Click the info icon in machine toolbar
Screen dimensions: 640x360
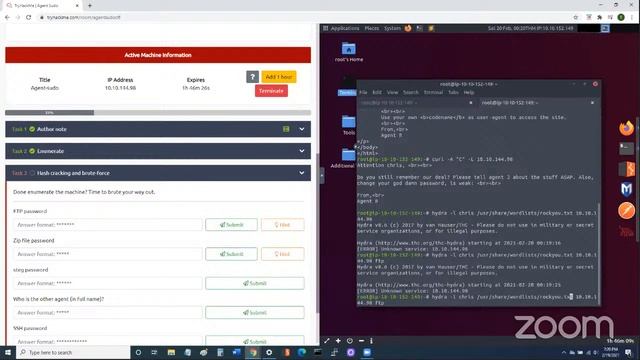point(371,340)
